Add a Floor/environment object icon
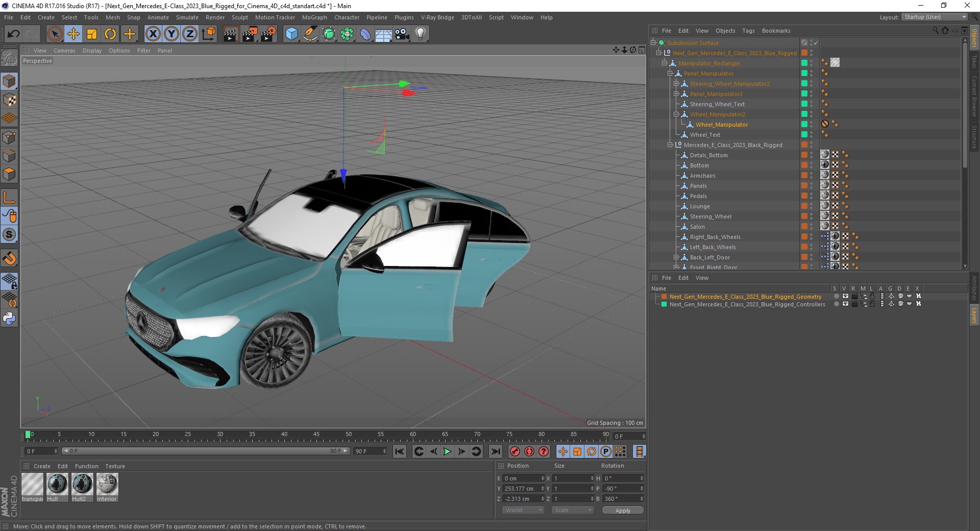 (383, 34)
